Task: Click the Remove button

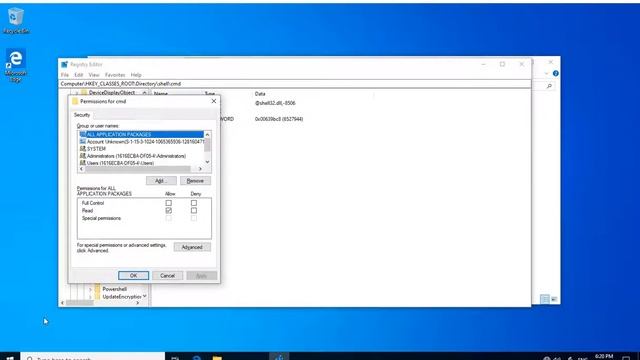Action: point(195,180)
